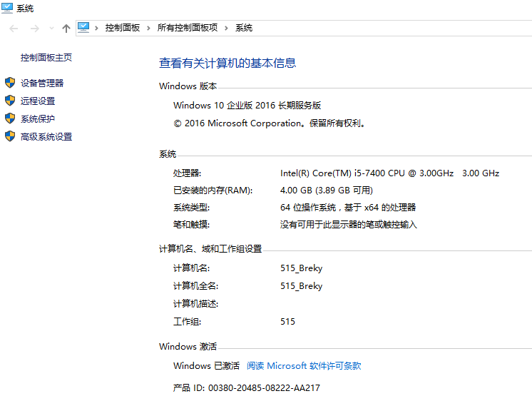The image size is (532, 406).
Task: Open 远程设置
Action: [x=38, y=101]
